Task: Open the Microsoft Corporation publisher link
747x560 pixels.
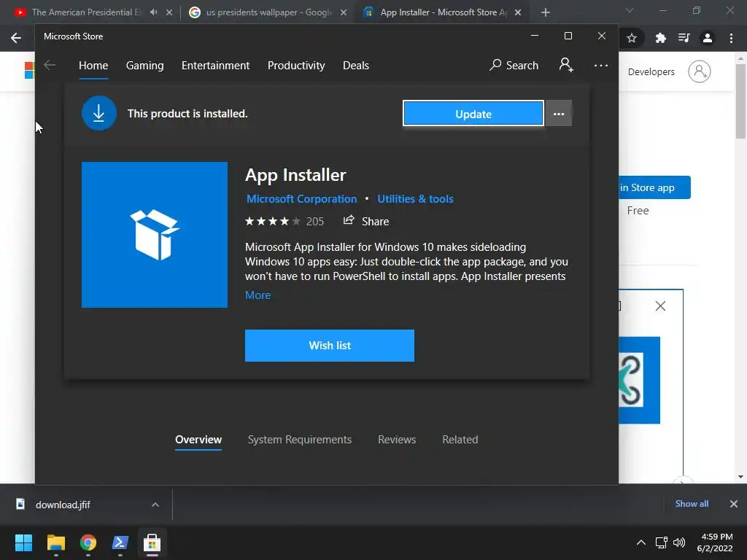Action: point(301,199)
